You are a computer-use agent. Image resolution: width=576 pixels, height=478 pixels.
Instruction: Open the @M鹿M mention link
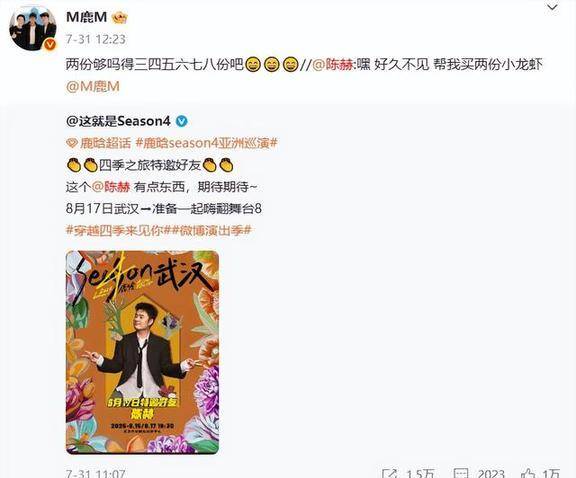pos(93,87)
